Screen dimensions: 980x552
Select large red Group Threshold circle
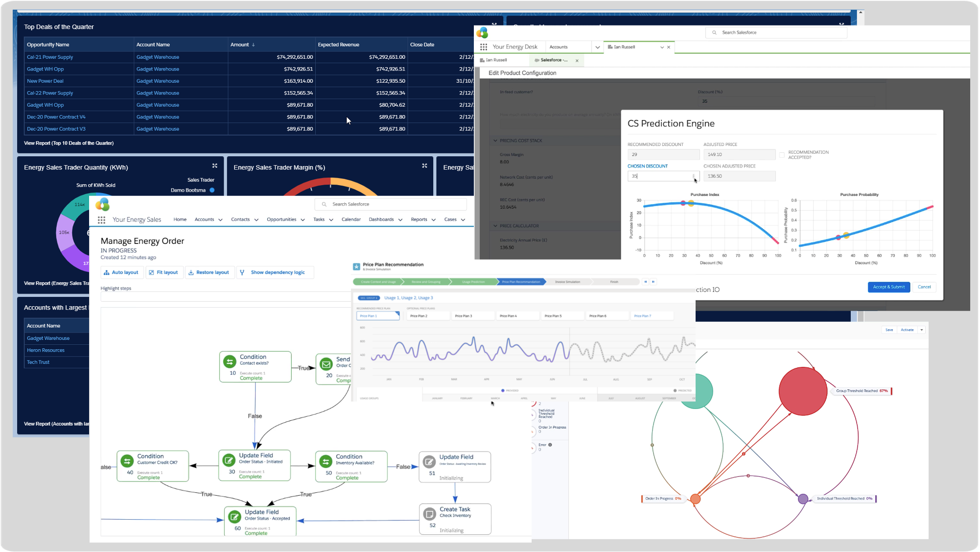803,391
